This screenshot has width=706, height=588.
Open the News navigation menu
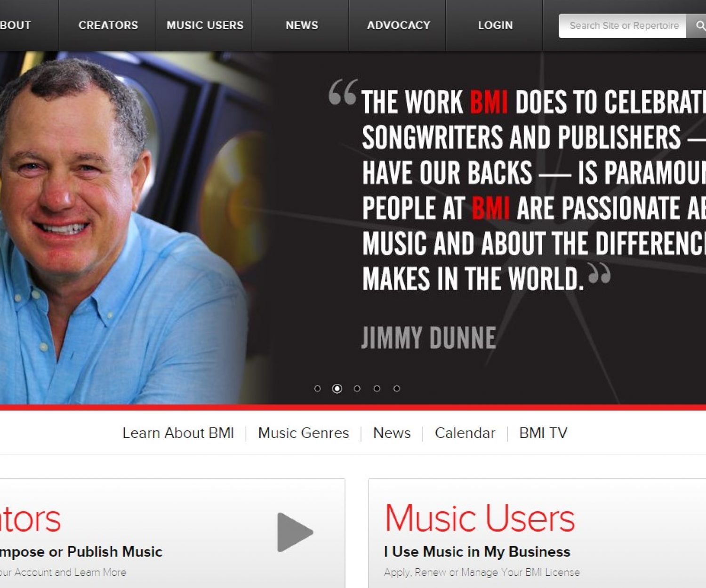tap(302, 25)
